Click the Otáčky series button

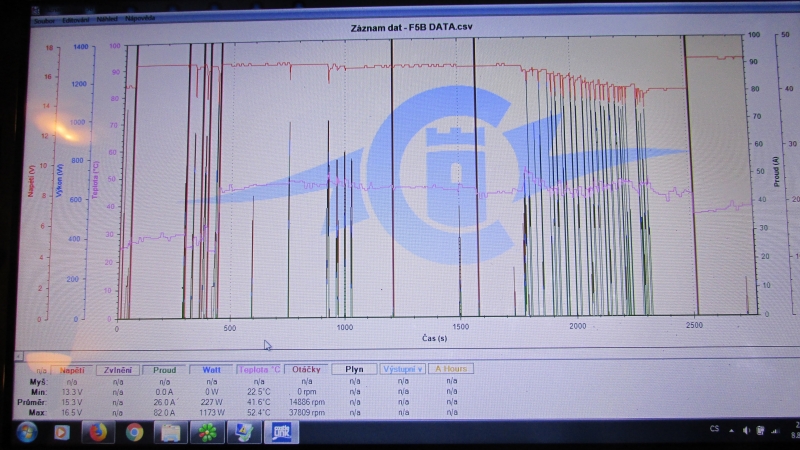click(306, 369)
